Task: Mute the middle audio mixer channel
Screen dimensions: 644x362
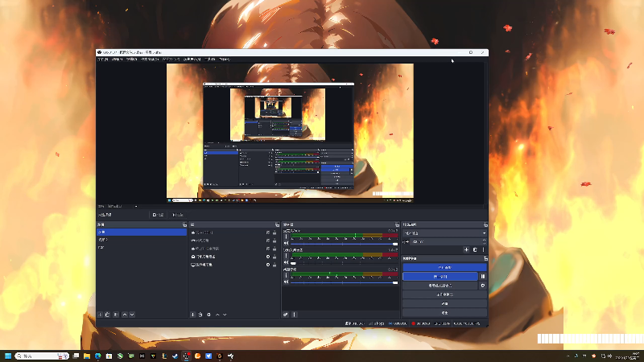Action: [x=287, y=263]
